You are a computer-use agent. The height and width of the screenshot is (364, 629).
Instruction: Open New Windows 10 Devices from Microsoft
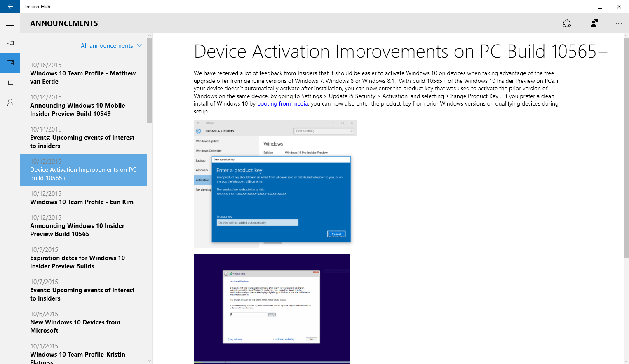[84, 322]
